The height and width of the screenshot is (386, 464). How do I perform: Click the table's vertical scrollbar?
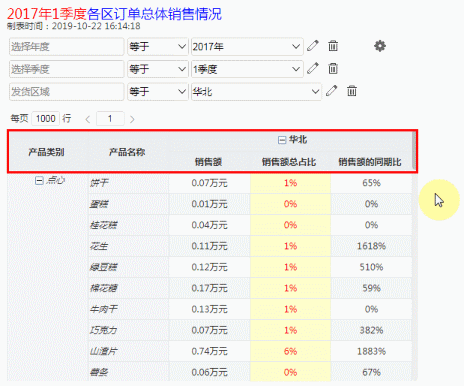pos(414,150)
